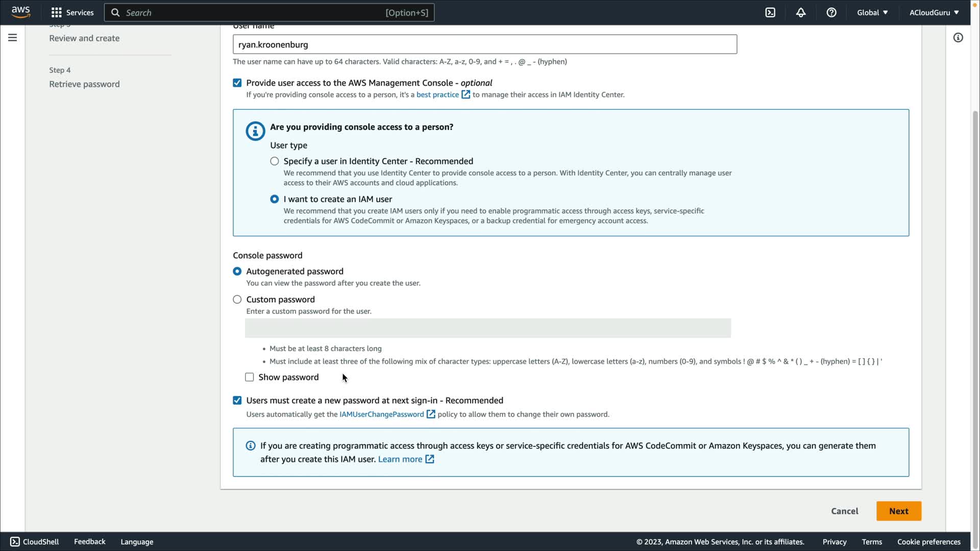
Task: Select Specify a user in Identity Center
Action: tap(275, 161)
